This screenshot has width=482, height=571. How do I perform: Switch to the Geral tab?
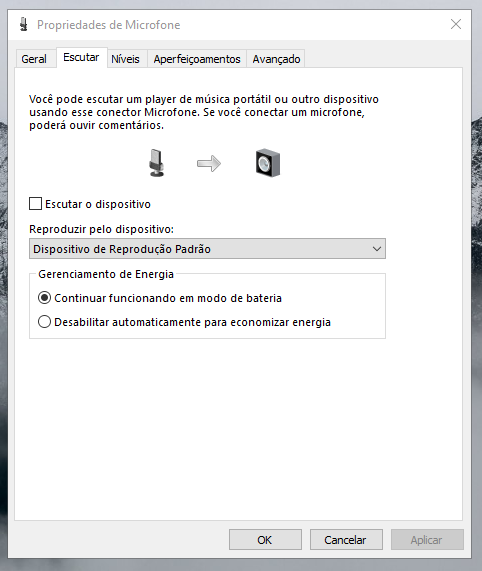(34, 59)
